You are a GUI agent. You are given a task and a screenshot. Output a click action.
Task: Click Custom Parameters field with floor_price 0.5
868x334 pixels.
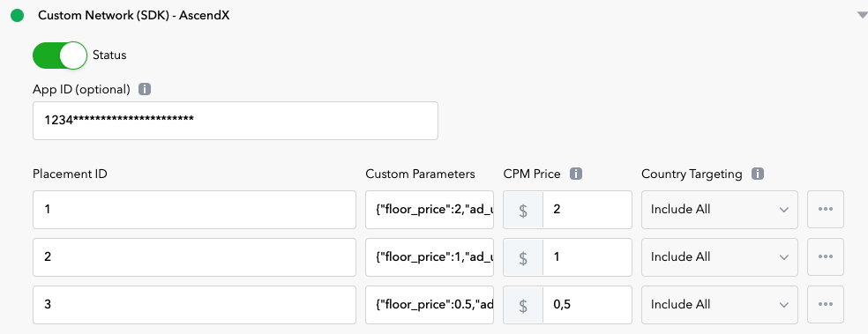[x=430, y=305]
